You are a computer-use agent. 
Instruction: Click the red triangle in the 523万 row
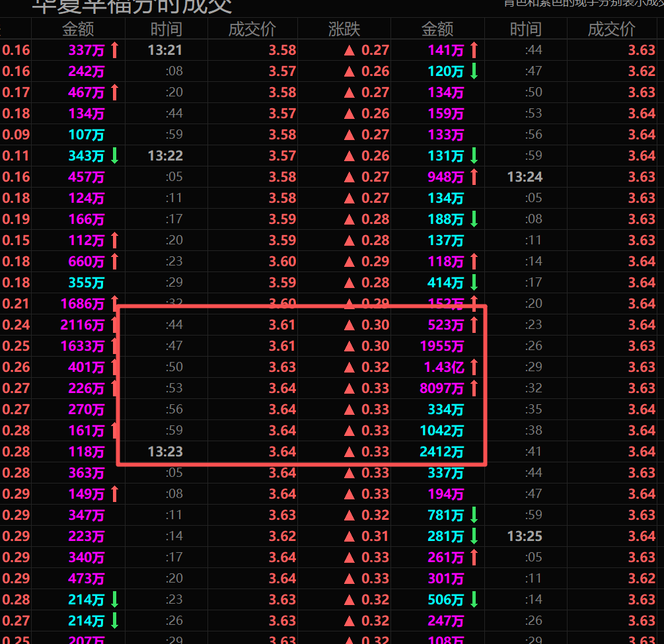[x=350, y=325]
